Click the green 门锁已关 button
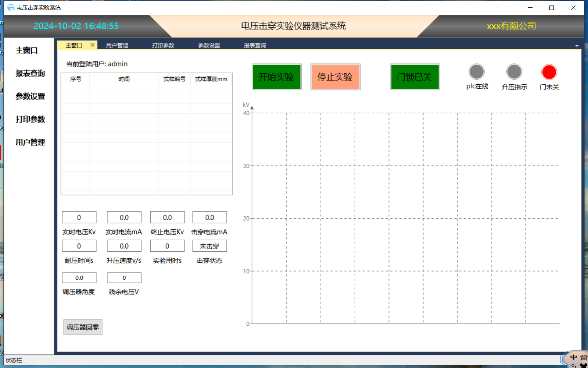The width and height of the screenshot is (588, 368). coord(415,77)
